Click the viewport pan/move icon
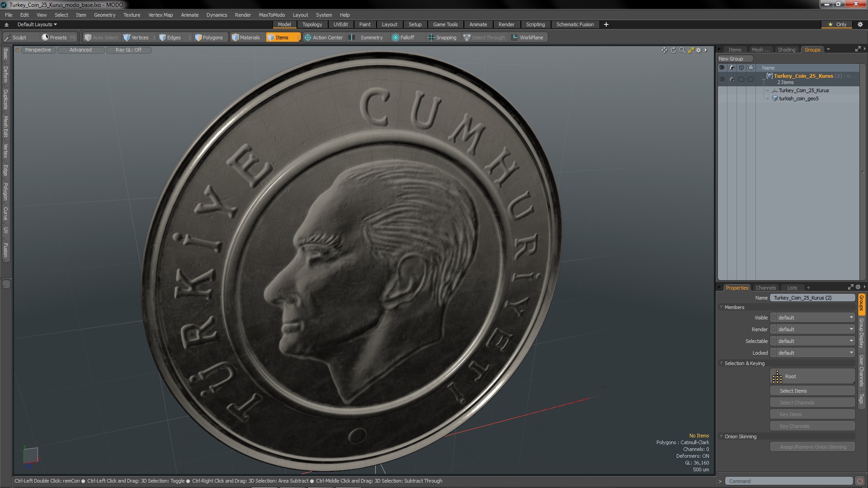Image resolution: width=868 pixels, height=488 pixels. click(664, 50)
